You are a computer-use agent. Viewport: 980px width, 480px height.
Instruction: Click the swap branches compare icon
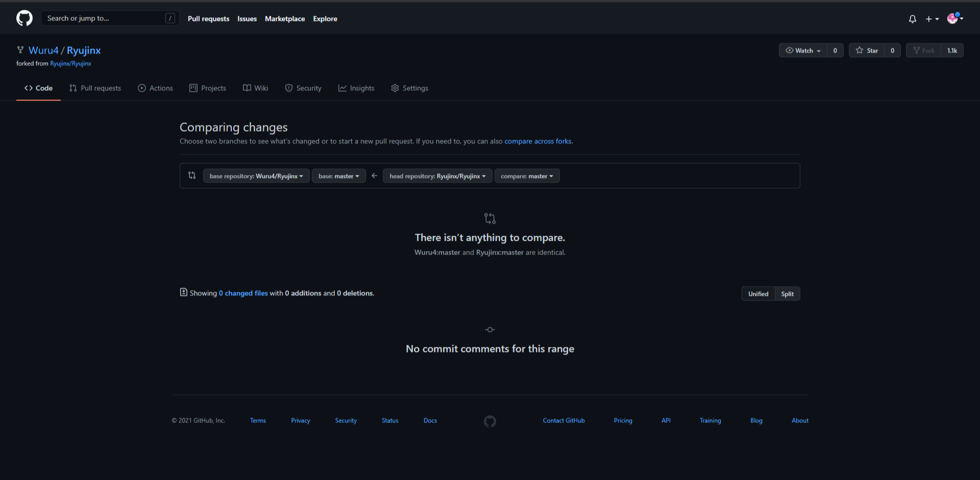tap(192, 175)
